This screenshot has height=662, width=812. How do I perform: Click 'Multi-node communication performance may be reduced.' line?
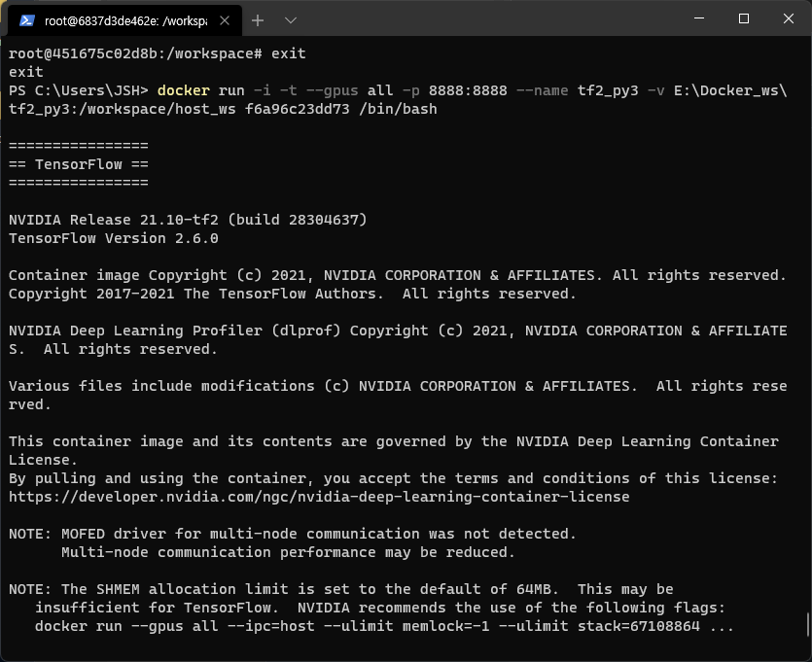click(x=288, y=552)
